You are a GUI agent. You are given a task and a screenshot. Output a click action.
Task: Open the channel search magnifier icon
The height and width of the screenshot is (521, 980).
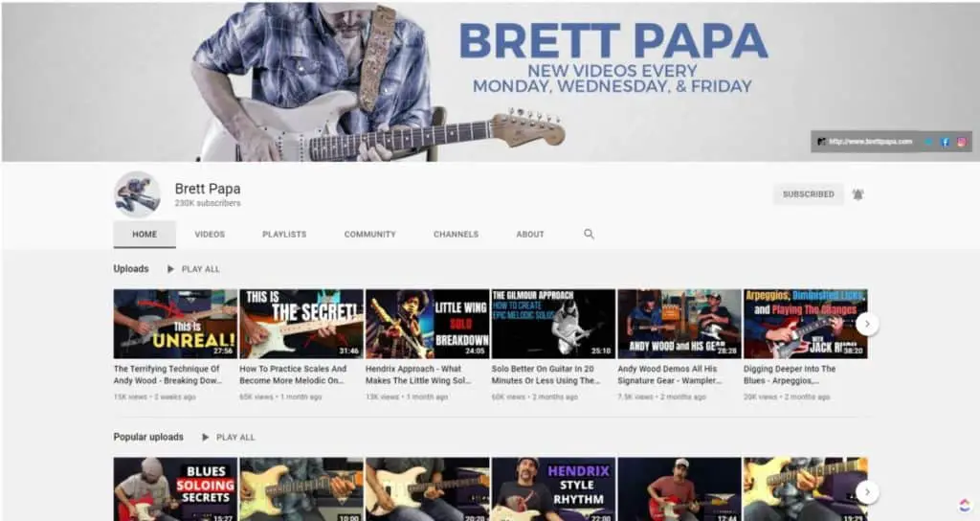point(589,234)
